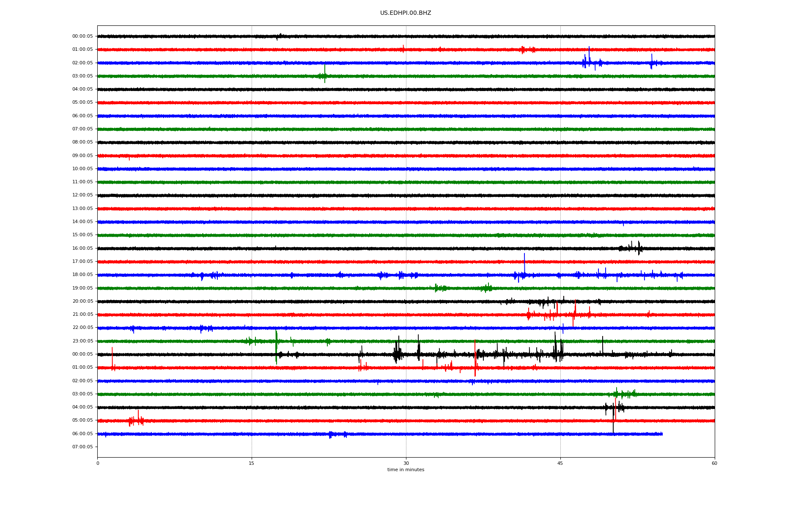Click the x-axis tick label 0
The image size is (812, 508).
pos(98,463)
